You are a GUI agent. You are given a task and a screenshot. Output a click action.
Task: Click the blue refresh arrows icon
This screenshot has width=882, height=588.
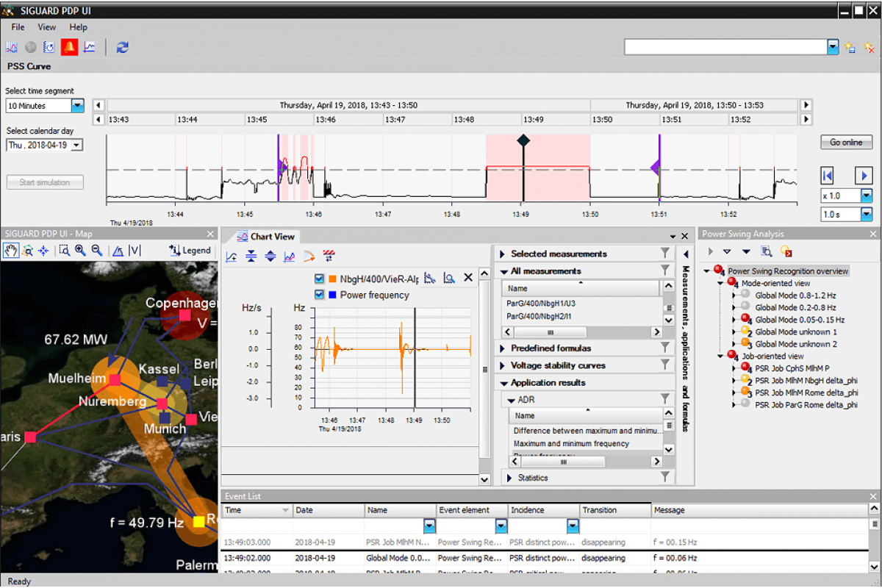[x=123, y=47]
